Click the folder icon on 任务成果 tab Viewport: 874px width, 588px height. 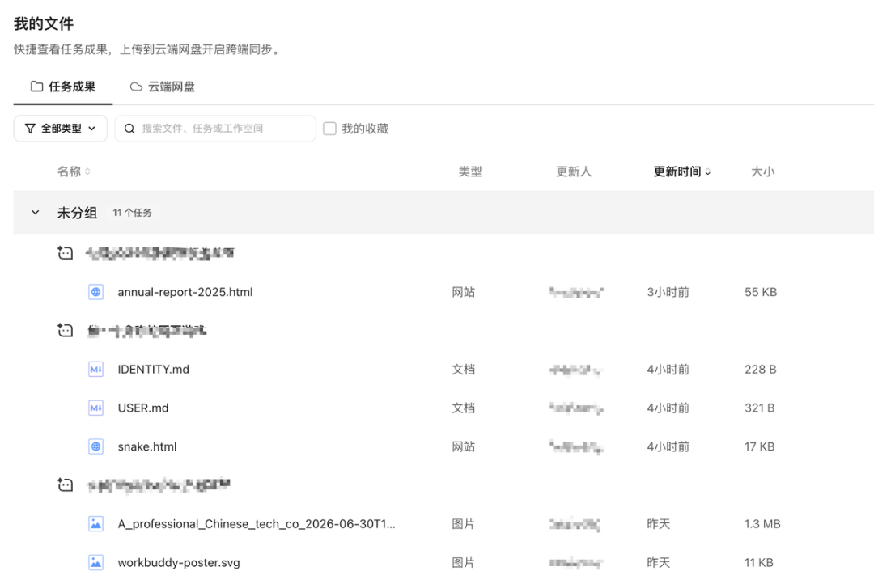[36, 87]
